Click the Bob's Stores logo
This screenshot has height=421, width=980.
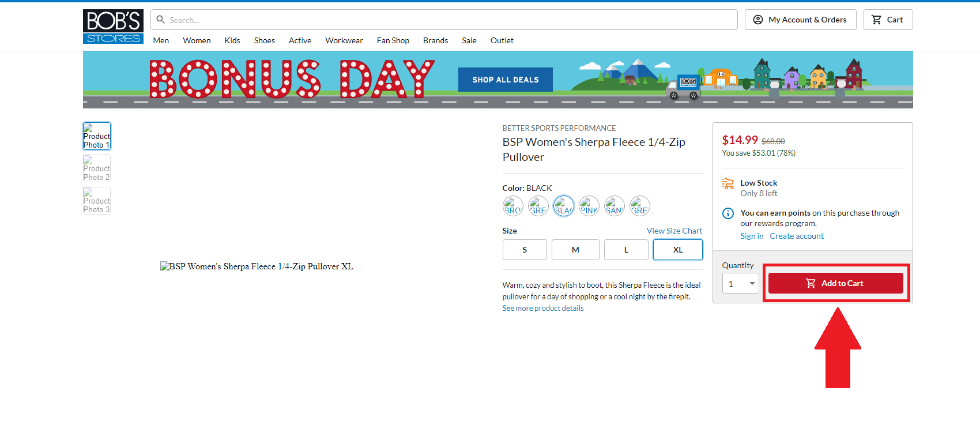click(x=113, y=27)
